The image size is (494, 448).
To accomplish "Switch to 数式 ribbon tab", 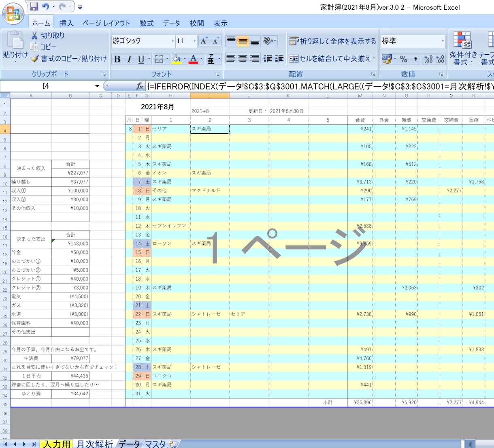I will (x=147, y=23).
